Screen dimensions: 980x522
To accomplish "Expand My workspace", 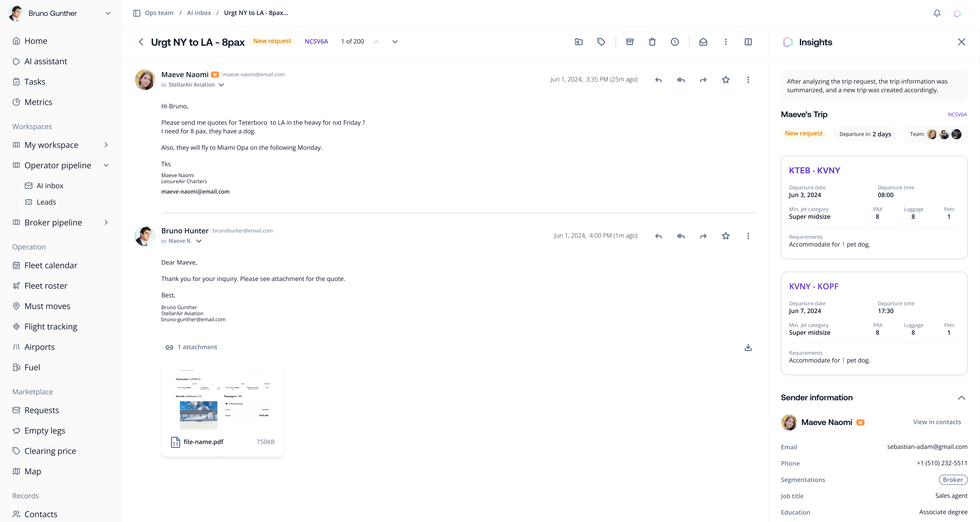I will click(x=106, y=145).
